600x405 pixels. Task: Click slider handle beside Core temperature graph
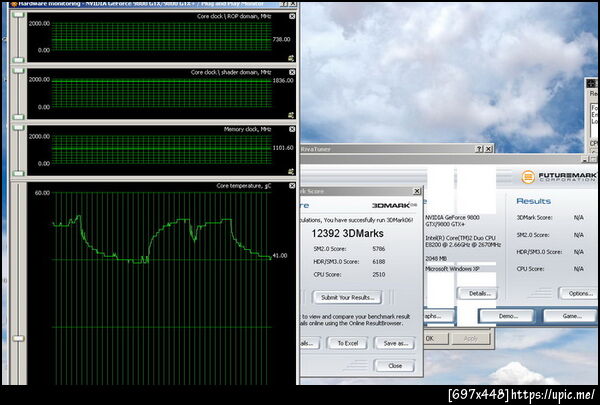coord(18,338)
